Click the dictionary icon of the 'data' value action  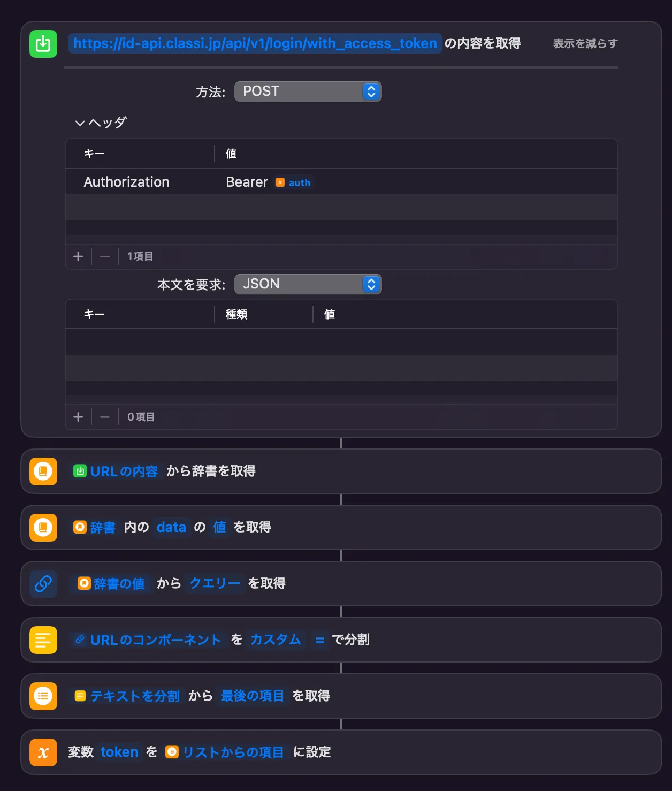pos(43,528)
